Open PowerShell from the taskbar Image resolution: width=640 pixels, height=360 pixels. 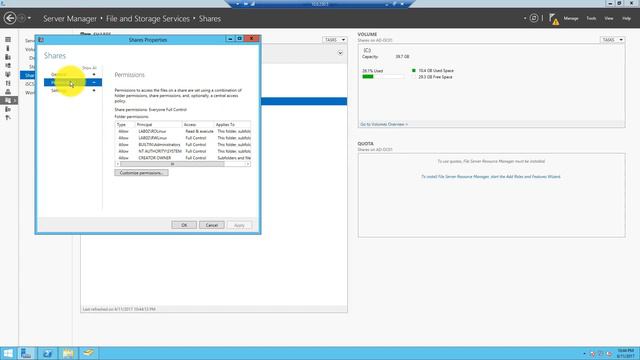click(47, 353)
